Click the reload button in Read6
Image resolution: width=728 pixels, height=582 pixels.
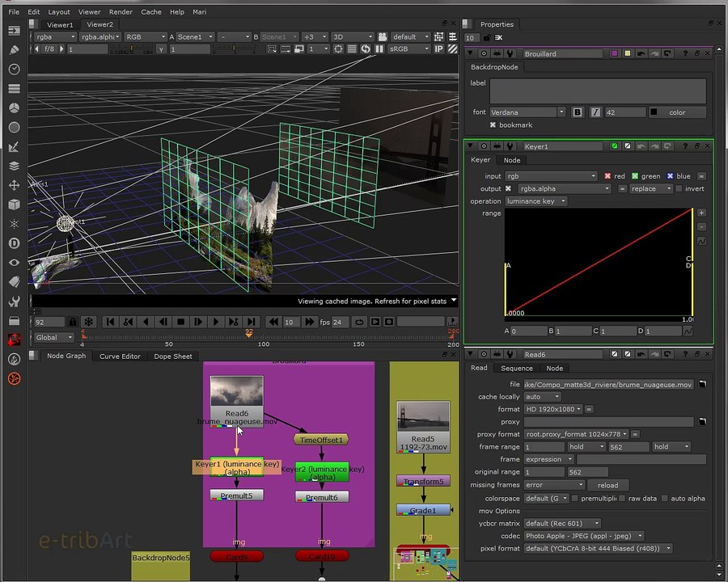tap(607, 485)
